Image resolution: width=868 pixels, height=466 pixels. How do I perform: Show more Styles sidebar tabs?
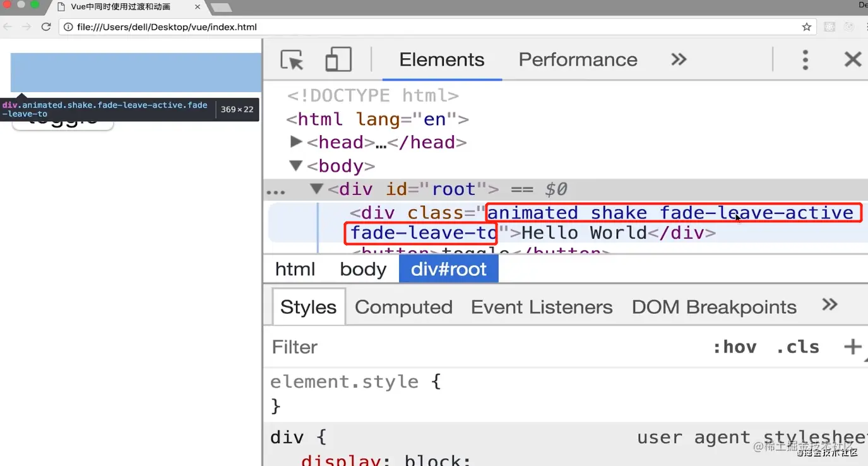tap(829, 305)
